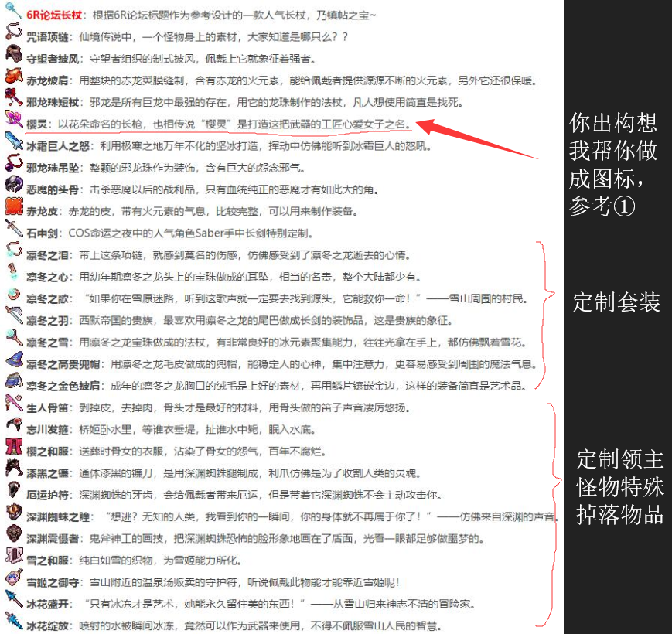Click the 忘川发箍 item name
The image size is (672, 634).
pos(48,430)
